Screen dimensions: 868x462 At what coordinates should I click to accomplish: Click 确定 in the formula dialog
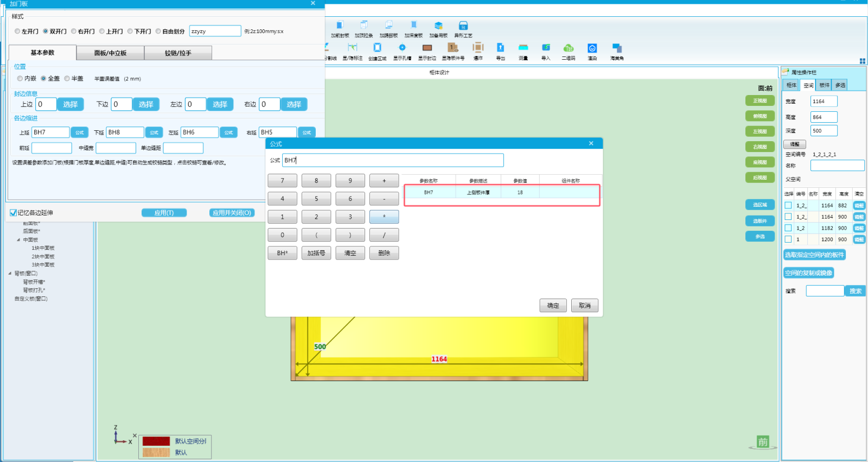point(553,306)
